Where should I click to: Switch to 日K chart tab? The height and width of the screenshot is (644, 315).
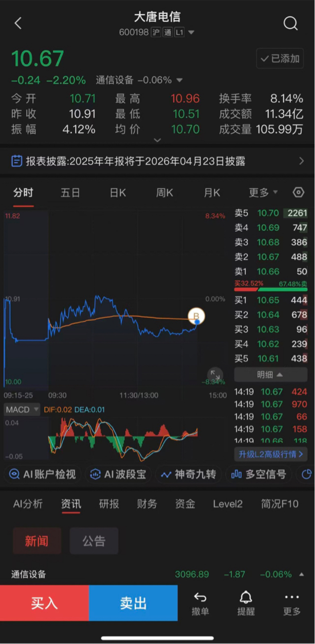(118, 192)
